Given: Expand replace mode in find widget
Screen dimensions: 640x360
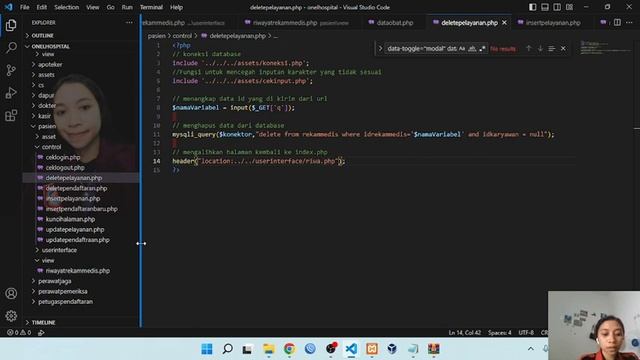Looking at the screenshot, I should pyautogui.click(x=380, y=49).
